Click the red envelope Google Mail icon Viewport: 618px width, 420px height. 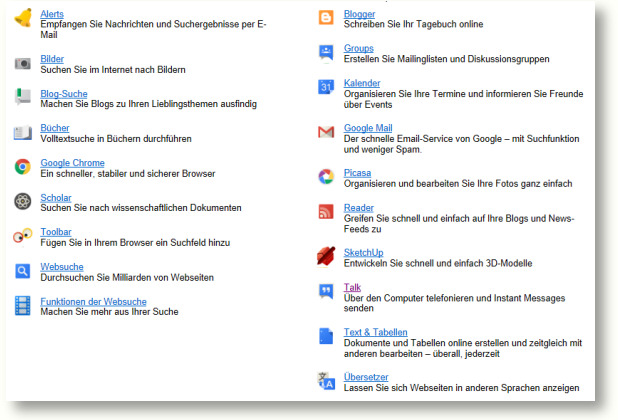[326, 132]
